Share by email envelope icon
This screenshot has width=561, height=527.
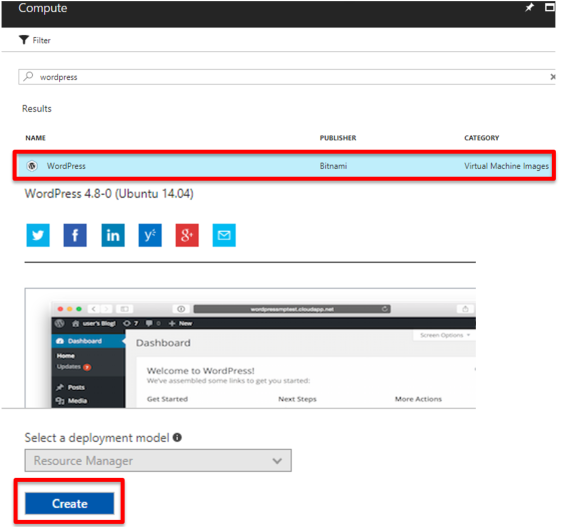[224, 235]
